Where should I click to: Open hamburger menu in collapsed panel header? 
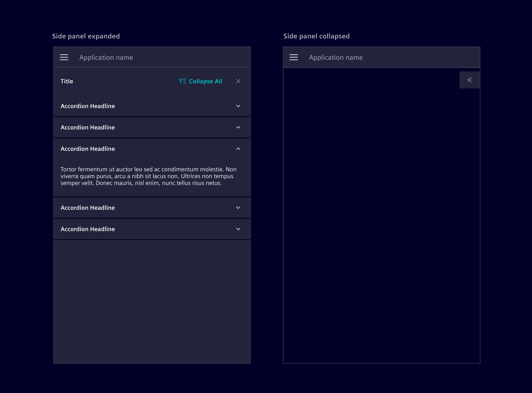[294, 57]
